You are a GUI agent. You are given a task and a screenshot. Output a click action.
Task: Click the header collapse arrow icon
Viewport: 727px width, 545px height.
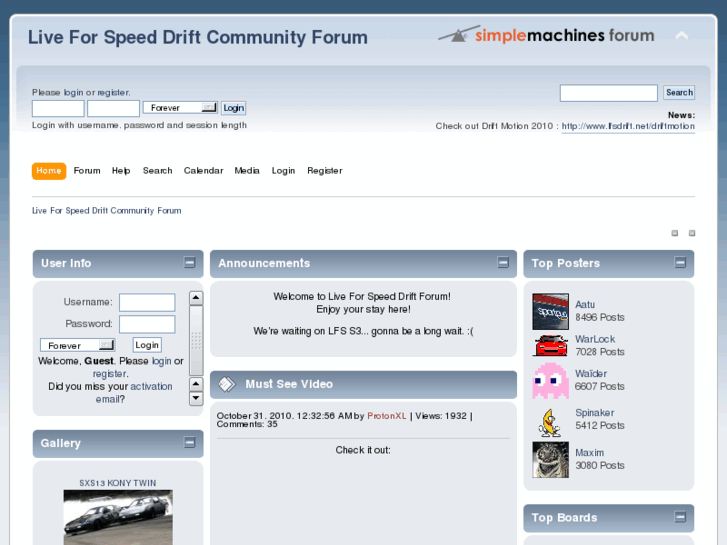point(682,36)
